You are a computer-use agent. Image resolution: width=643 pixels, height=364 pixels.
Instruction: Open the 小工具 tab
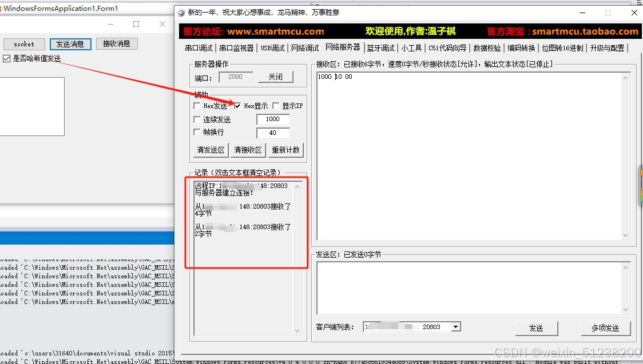pyautogui.click(x=412, y=49)
